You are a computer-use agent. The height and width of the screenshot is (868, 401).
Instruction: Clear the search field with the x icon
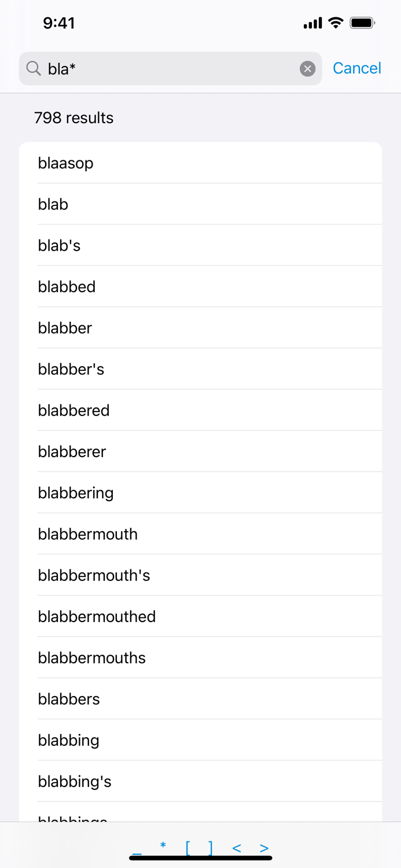click(307, 68)
